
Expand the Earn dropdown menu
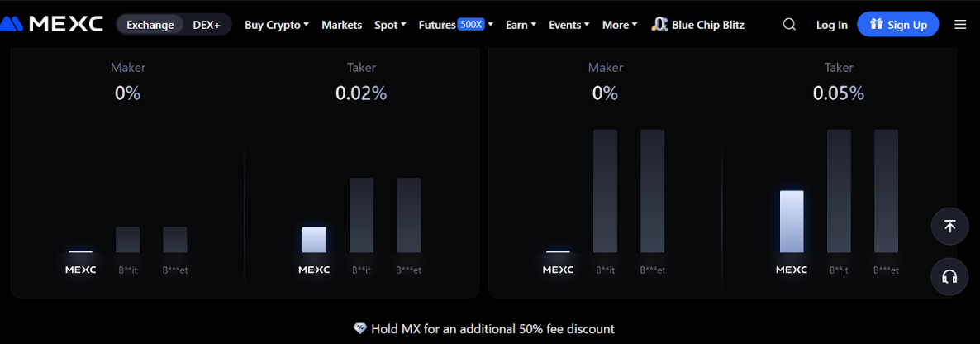[x=521, y=25]
